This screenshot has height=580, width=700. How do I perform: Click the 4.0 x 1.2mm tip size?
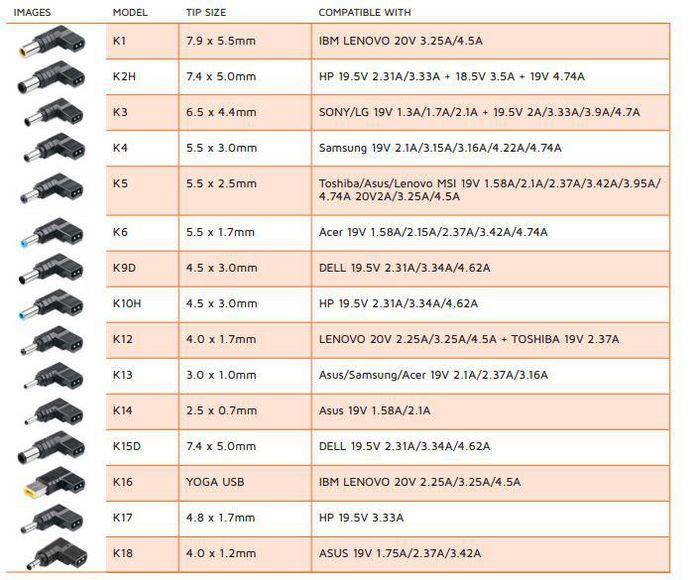tap(221, 554)
